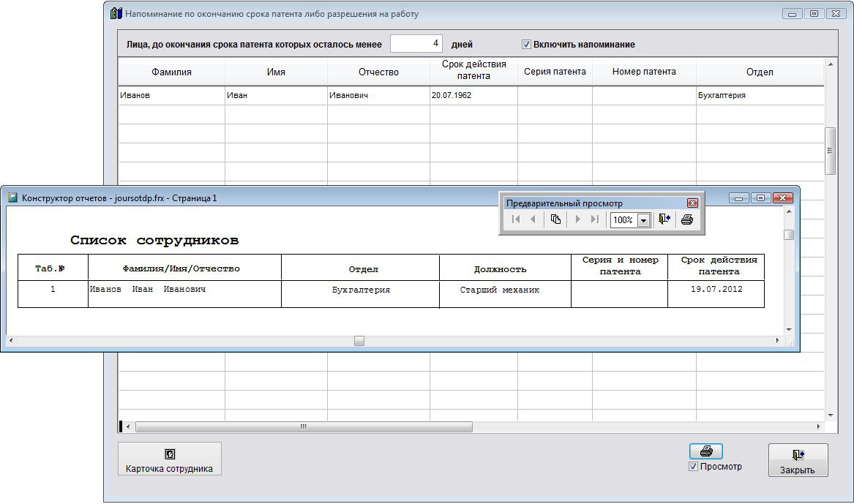Uncheck the Просмотр checkbox
The height and width of the screenshot is (504, 854).
[x=694, y=467]
